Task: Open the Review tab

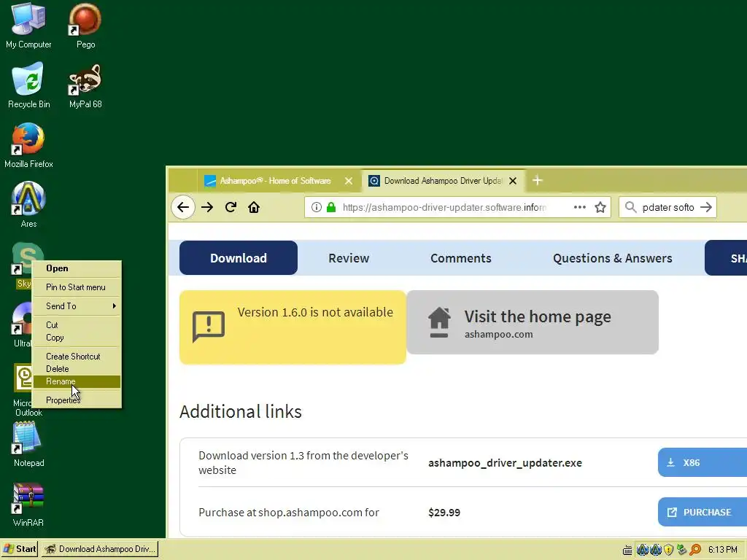Action: pyautogui.click(x=349, y=258)
